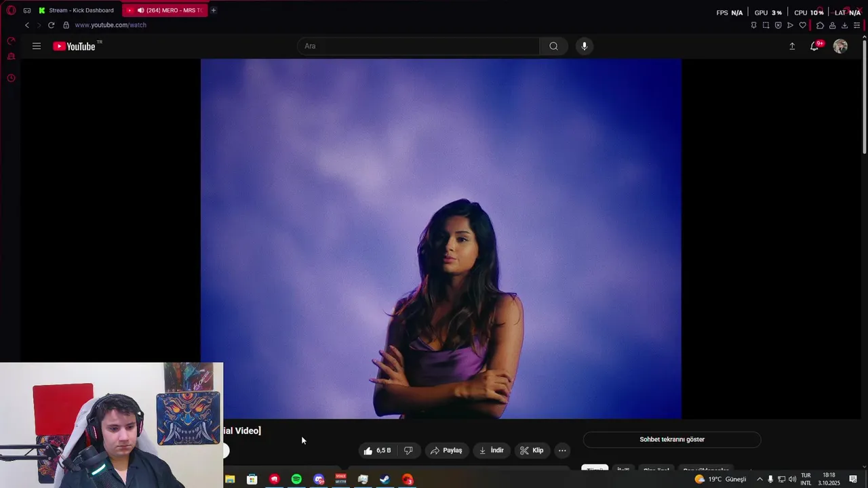This screenshot has height=488, width=868.
Task: Like the video with 6,5 B thumbs-up
Action: (x=377, y=450)
